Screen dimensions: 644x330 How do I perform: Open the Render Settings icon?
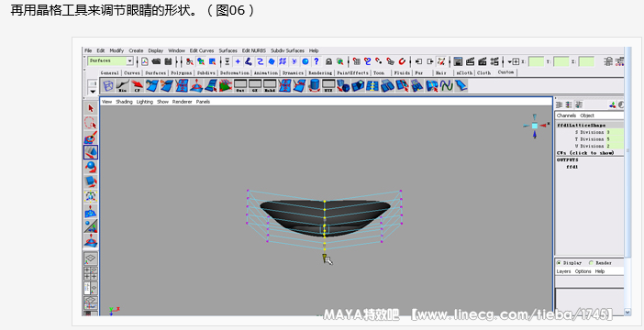(494, 61)
